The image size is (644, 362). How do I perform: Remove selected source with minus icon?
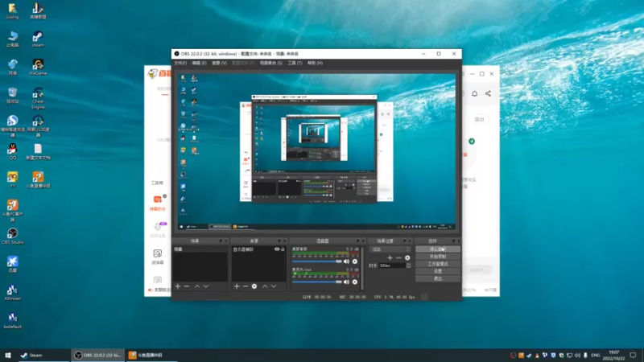[x=246, y=286]
